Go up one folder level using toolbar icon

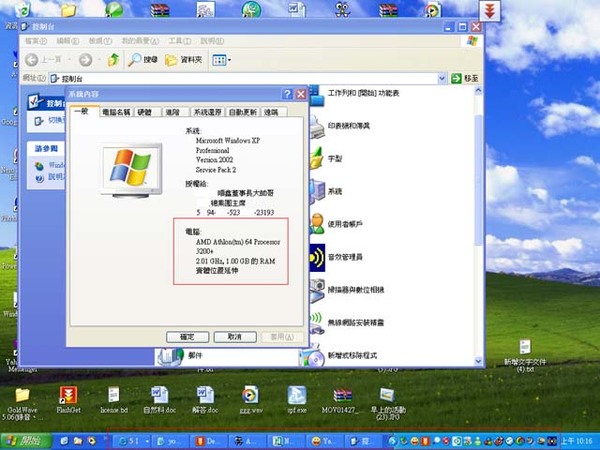[x=113, y=60]
